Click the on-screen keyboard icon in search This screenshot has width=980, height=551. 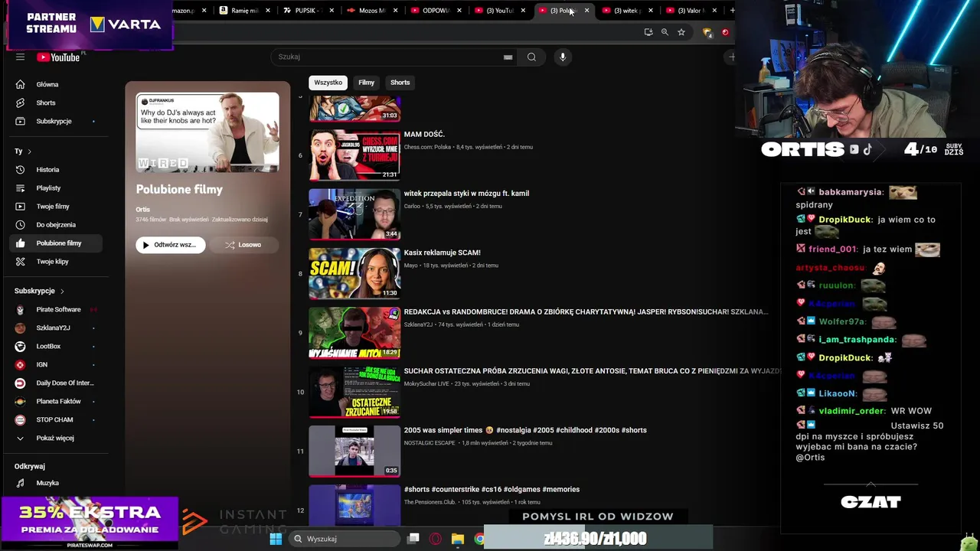pos(508,57)
